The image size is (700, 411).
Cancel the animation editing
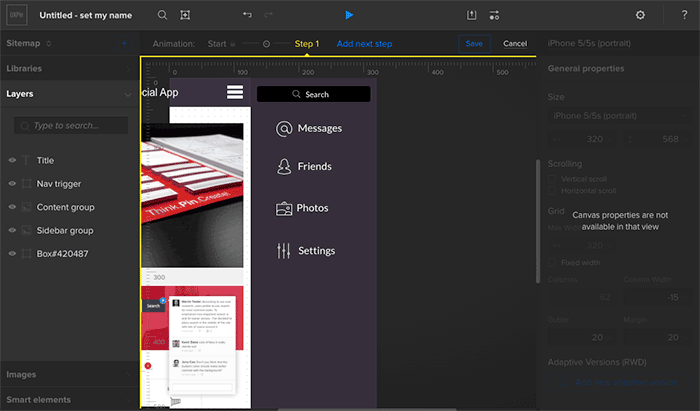[x=515, y=44]
